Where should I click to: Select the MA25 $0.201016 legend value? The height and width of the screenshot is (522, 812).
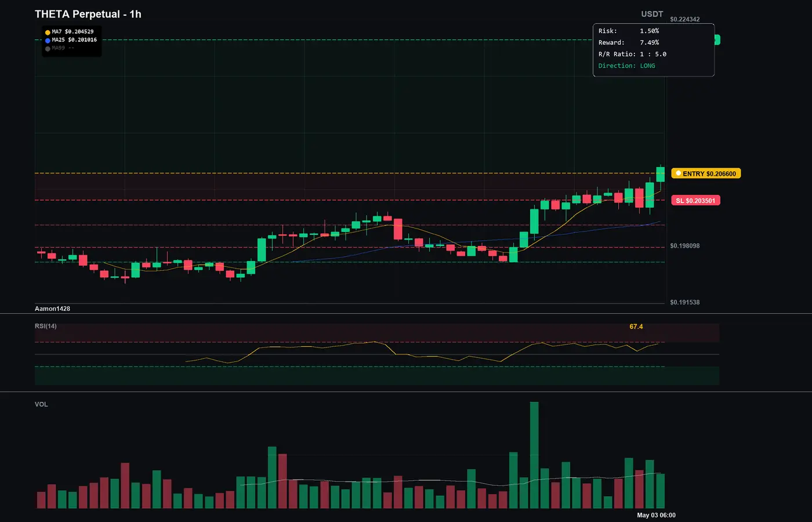click(x=74, y=40)
